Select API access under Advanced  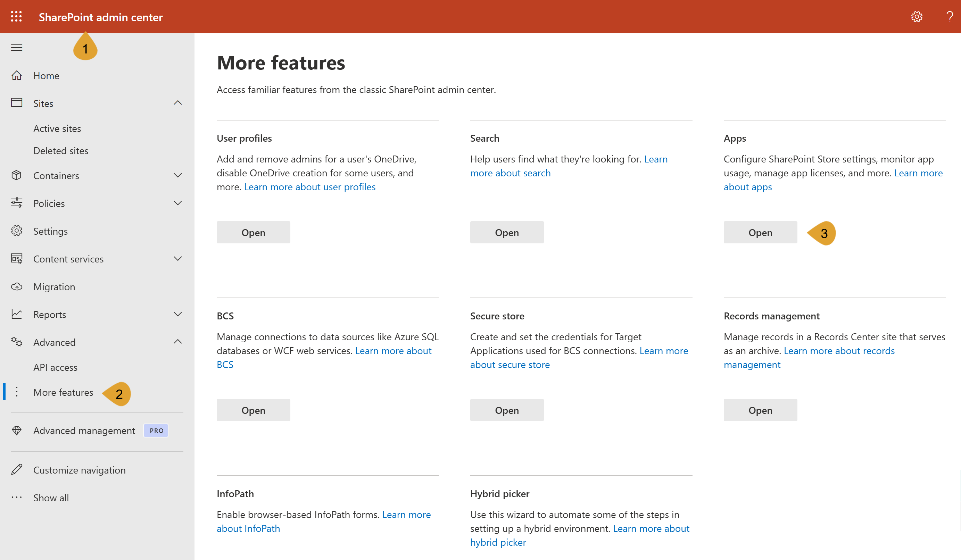55,367
